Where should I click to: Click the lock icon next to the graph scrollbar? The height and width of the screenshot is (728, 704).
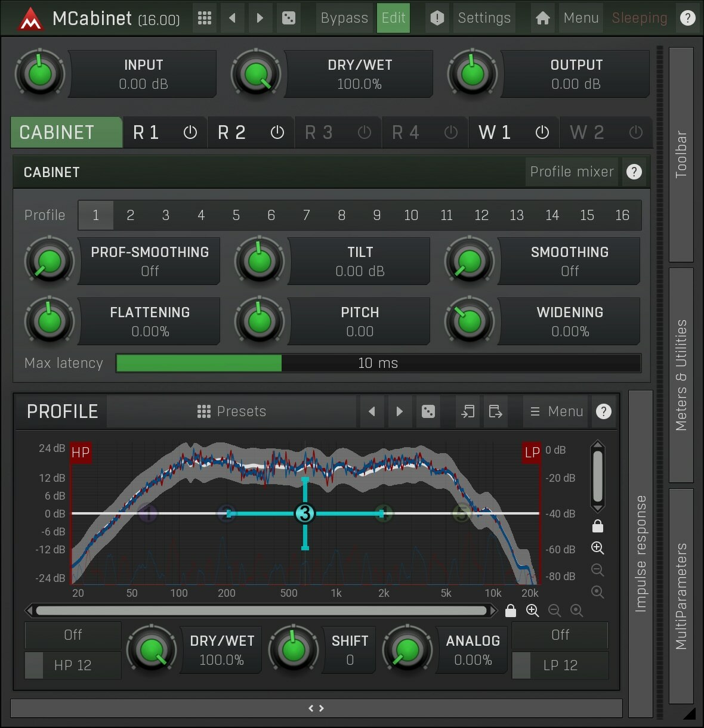tap(510, 611)
